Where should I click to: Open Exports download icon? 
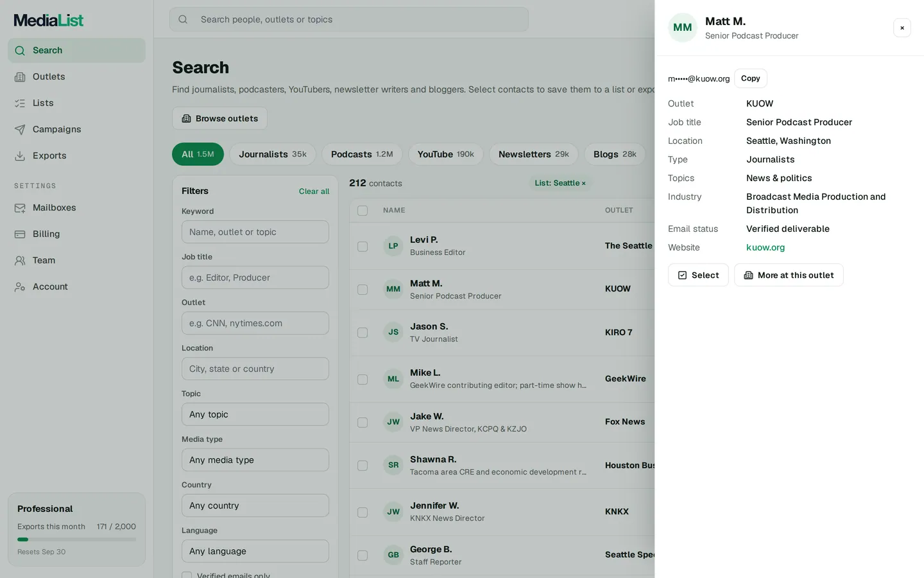(20, 155)
